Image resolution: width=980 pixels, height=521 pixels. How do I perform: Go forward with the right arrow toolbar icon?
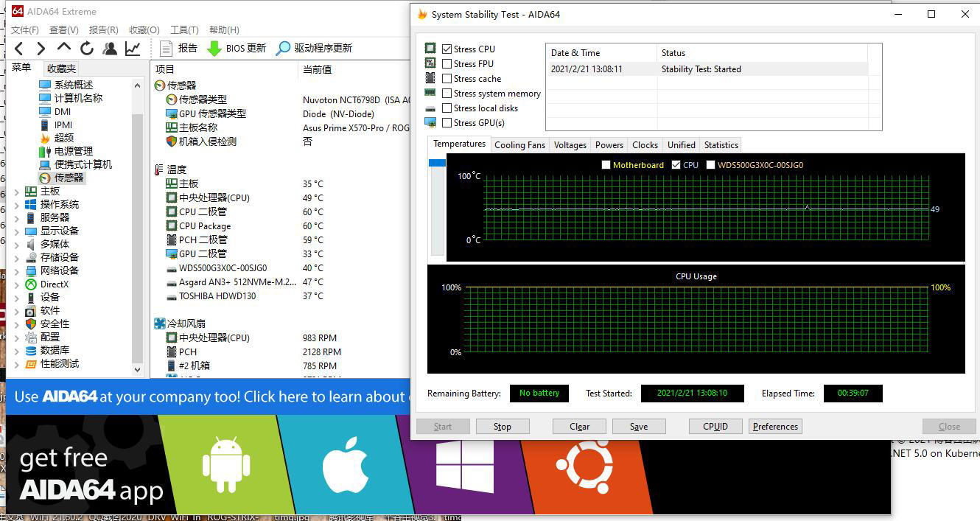coord(41,49)
